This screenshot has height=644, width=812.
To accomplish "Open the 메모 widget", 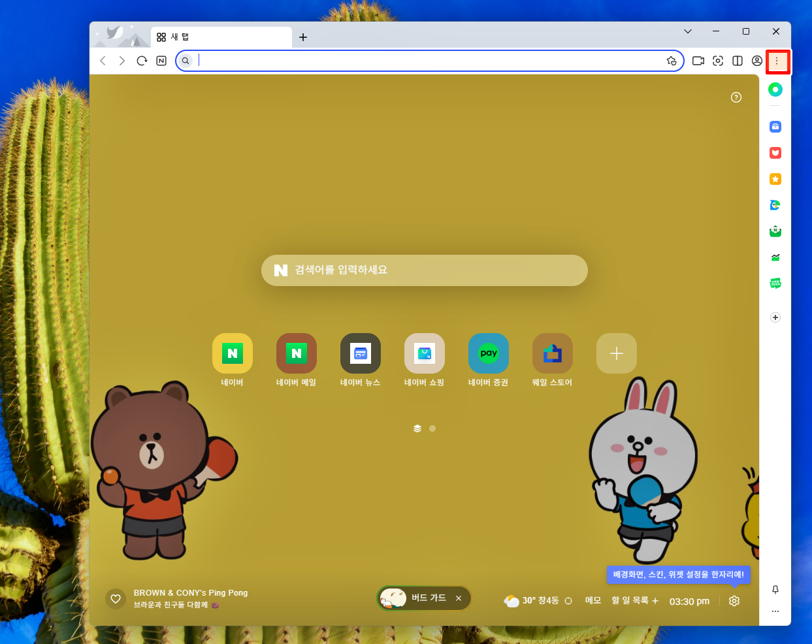I will [x=593, y=600].
